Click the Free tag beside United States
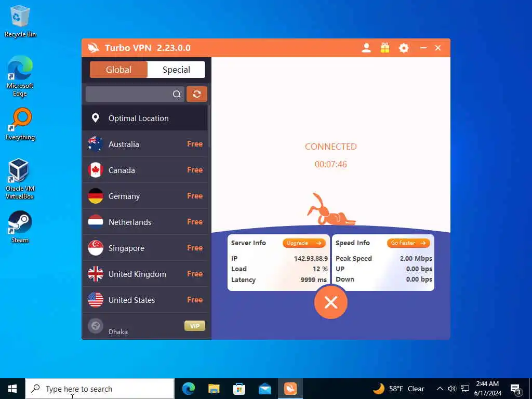 pos(195,300)
